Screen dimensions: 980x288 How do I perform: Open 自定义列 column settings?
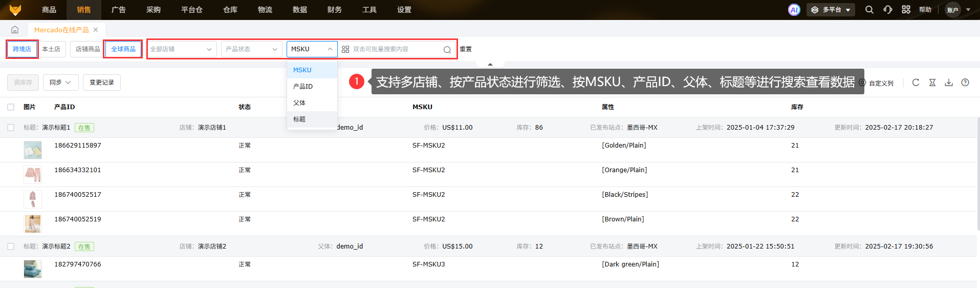[x=877, y=83]
